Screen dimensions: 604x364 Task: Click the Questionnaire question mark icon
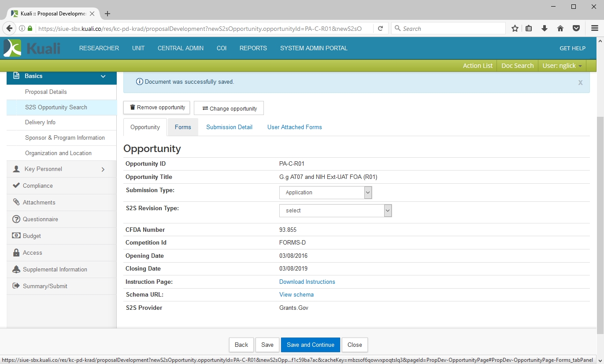16,219
